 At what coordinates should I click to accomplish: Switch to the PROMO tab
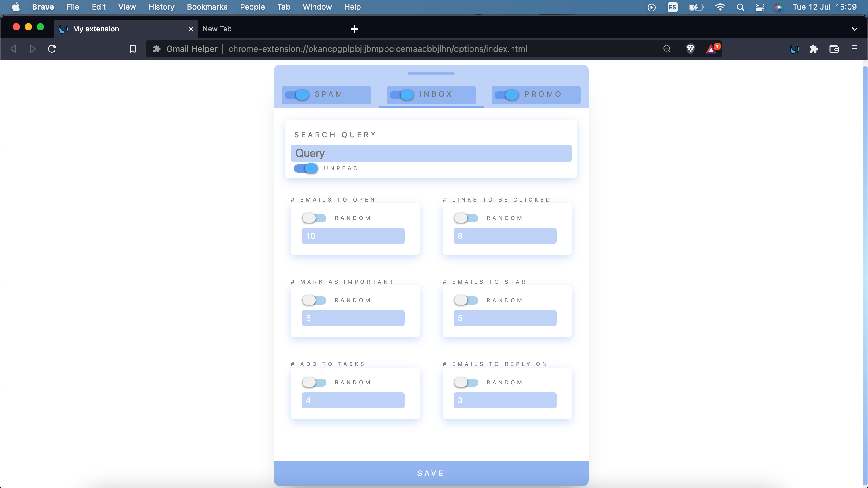542,94
